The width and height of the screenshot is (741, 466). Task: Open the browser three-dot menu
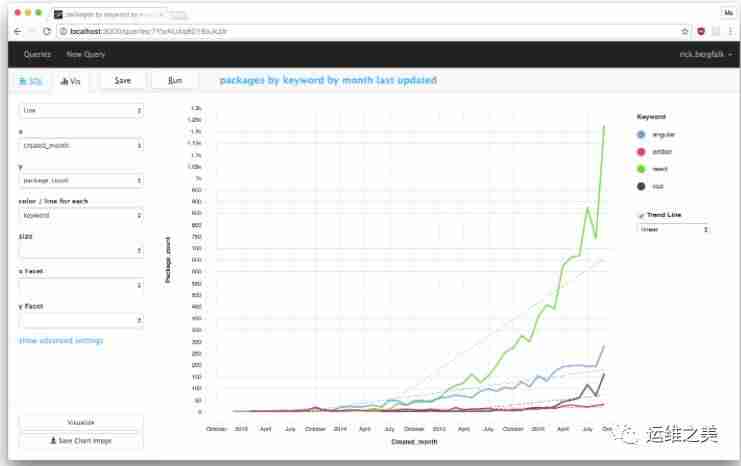click(730, 31)
